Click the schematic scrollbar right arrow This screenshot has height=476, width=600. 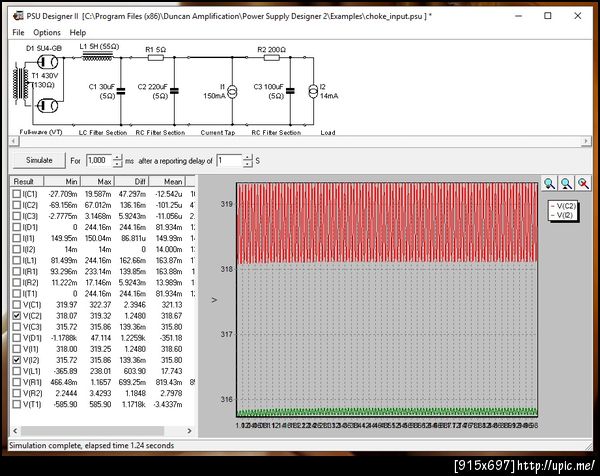tap(585, 141)
